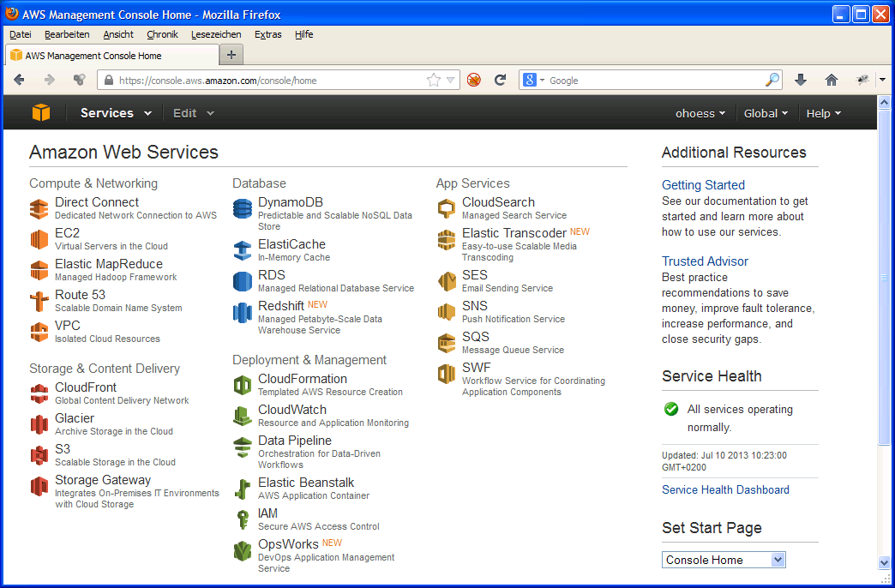Viewport: 895px width, 588px height.
Task: Open the CloudFormation icon
Action: click(x=243, y=386)
